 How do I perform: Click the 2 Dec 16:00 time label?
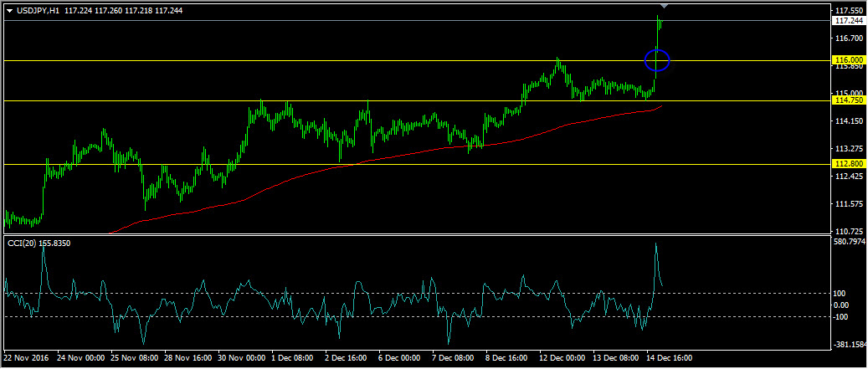[347, 358]
